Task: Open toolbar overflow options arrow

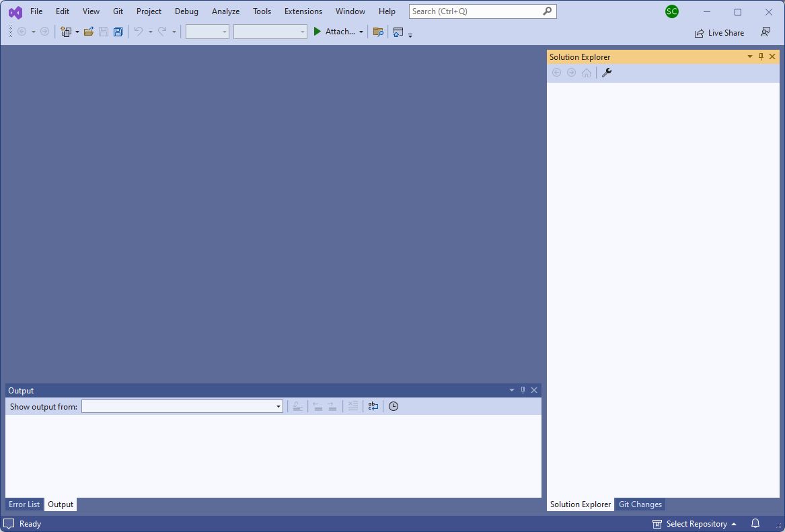Action: [410, 35]
